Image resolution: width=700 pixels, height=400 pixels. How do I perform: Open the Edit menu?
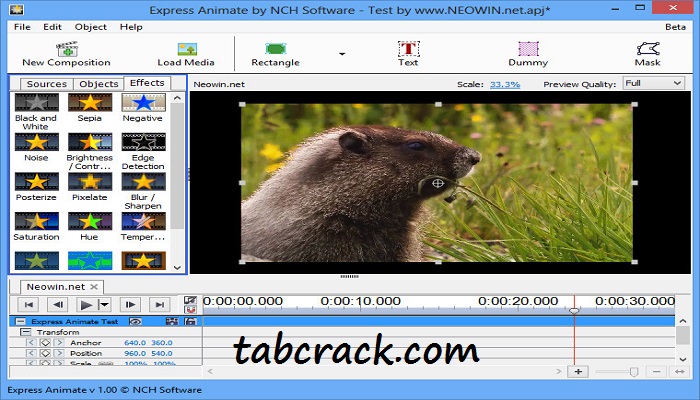pos(52,27)
